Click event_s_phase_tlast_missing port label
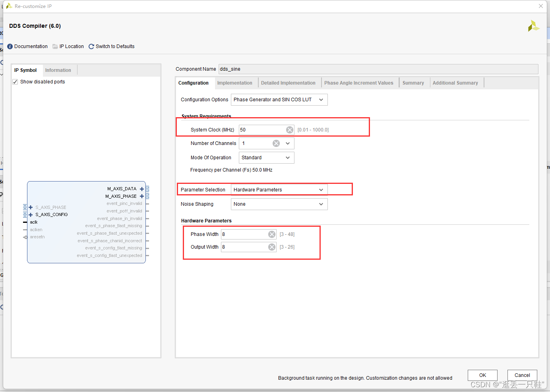550x392 pixels. pos(114,226)
